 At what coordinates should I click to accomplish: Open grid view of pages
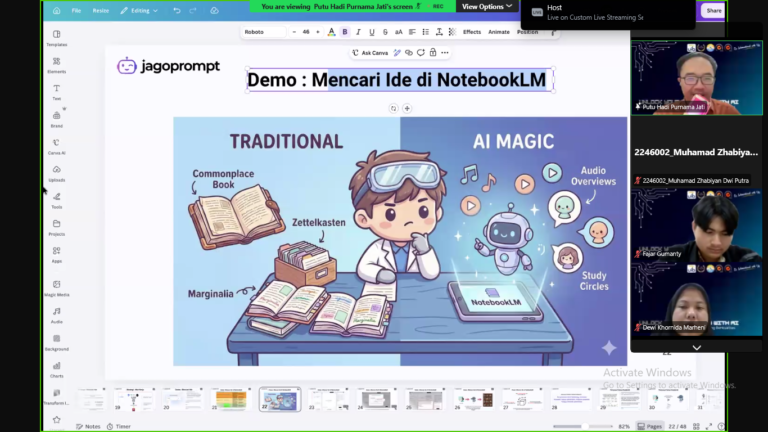click(x=696, y=427)
